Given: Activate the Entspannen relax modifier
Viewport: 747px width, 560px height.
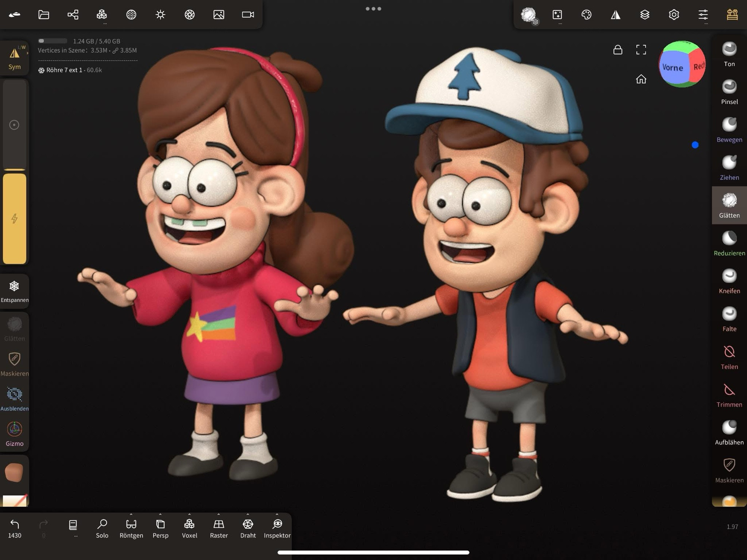Looking at the screenshot, I should [15, 292].
